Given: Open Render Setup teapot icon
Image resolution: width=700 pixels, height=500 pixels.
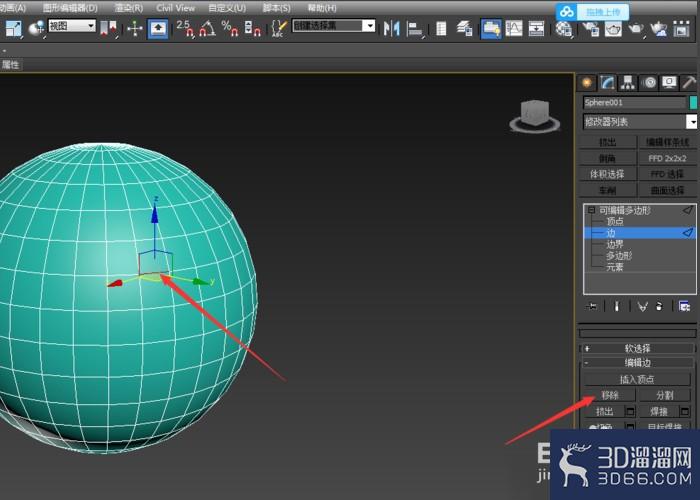Looking at the screenshot, I should pos(591,29).
